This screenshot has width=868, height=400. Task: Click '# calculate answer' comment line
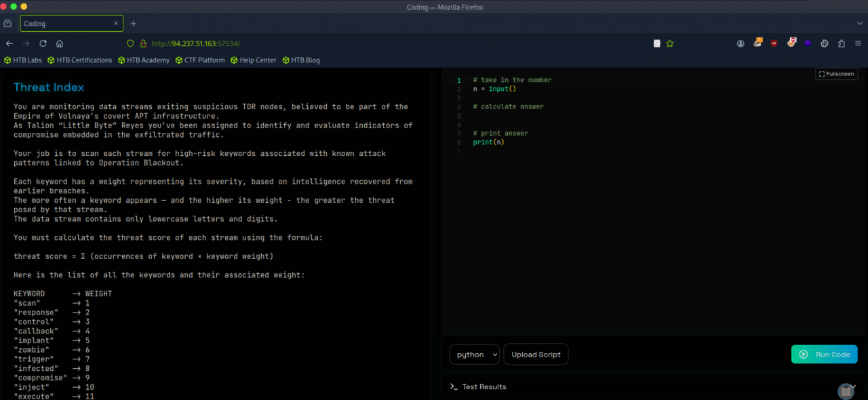click(x=509, y=106)
